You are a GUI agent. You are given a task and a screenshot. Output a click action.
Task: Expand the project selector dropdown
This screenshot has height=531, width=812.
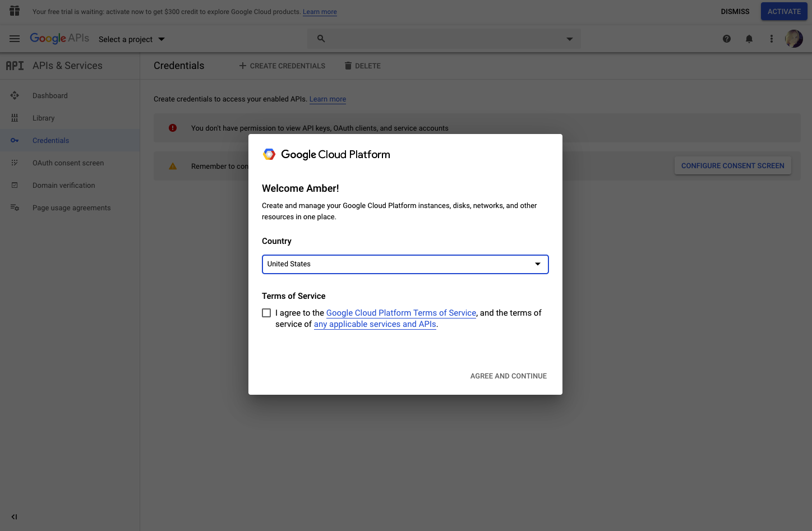coord(162,39)
